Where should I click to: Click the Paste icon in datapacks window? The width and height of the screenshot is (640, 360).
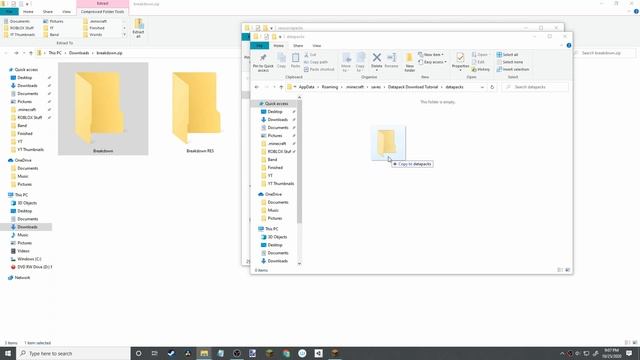tap(295, 60)
